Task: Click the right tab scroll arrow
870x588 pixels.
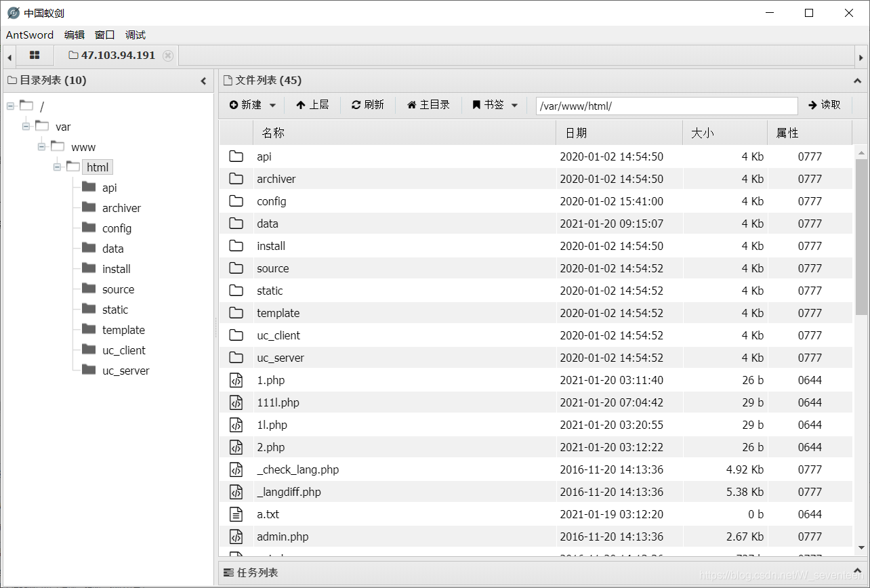Action: tap(861, 57)
